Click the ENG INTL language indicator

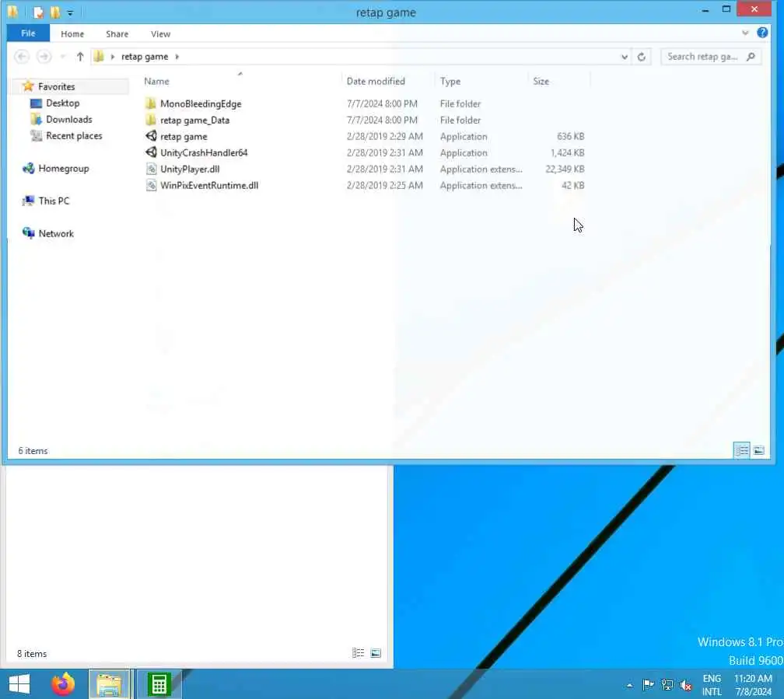[x=712, y=685]
